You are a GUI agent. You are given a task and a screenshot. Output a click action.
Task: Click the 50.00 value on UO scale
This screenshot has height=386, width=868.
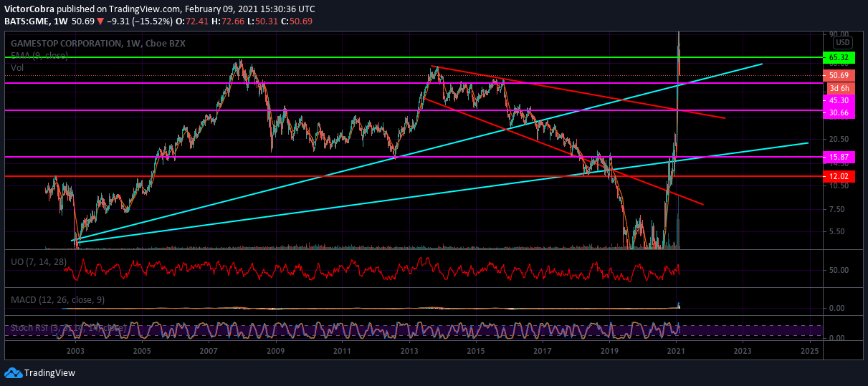click(839, 270)
